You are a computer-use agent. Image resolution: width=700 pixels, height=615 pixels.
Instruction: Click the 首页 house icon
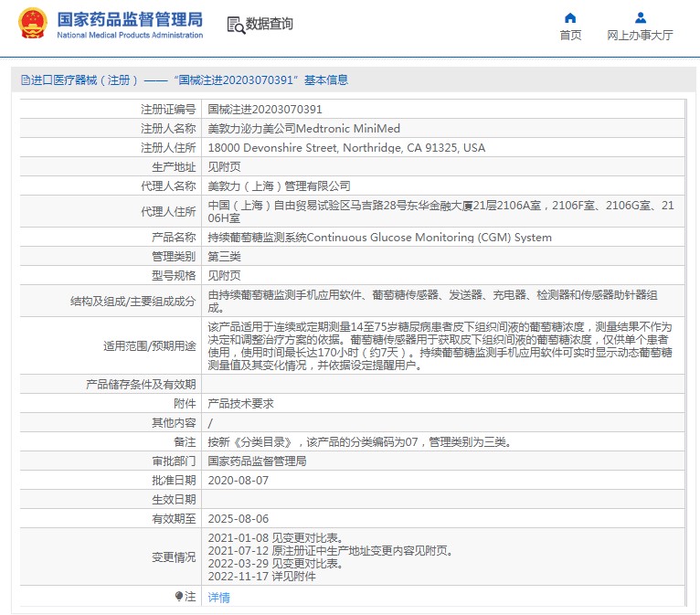(x=570, y=17)
